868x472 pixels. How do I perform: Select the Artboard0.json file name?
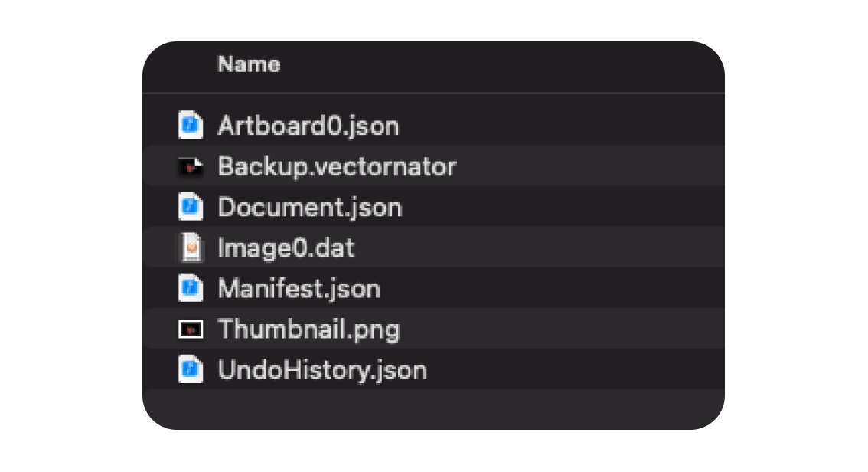point(308,125)
